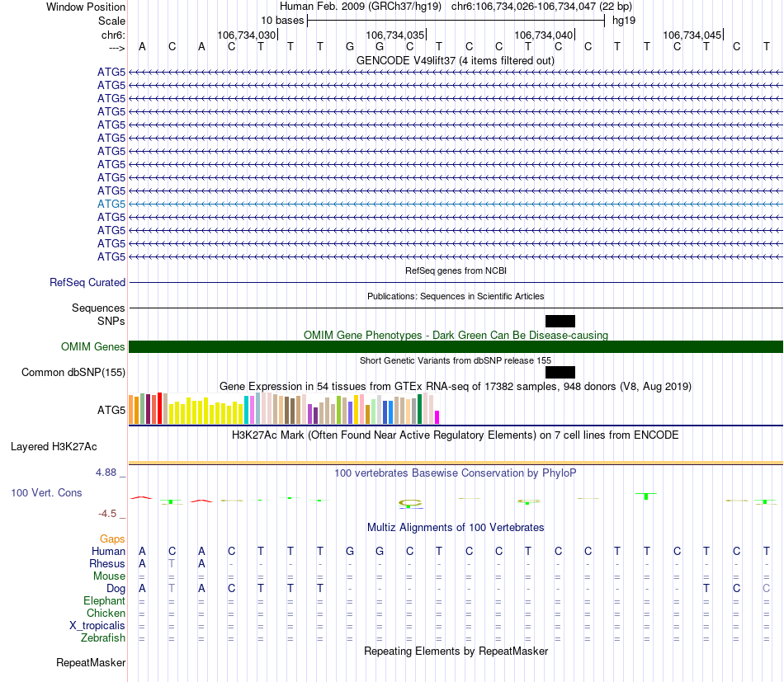Click the chr6: base position label
This screenshot has height=682, width=784.
(113, 35)
